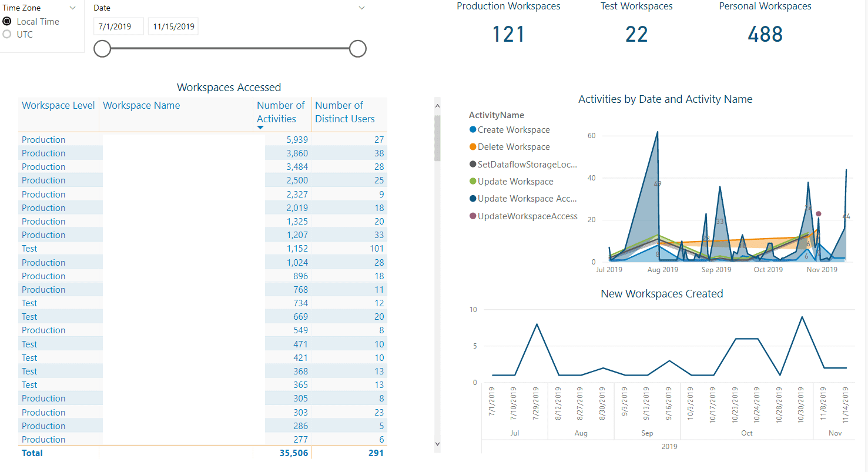Open the Date slicer chevron menu
The width and height of the screenshot is (868, 472).
pos(362,8)
